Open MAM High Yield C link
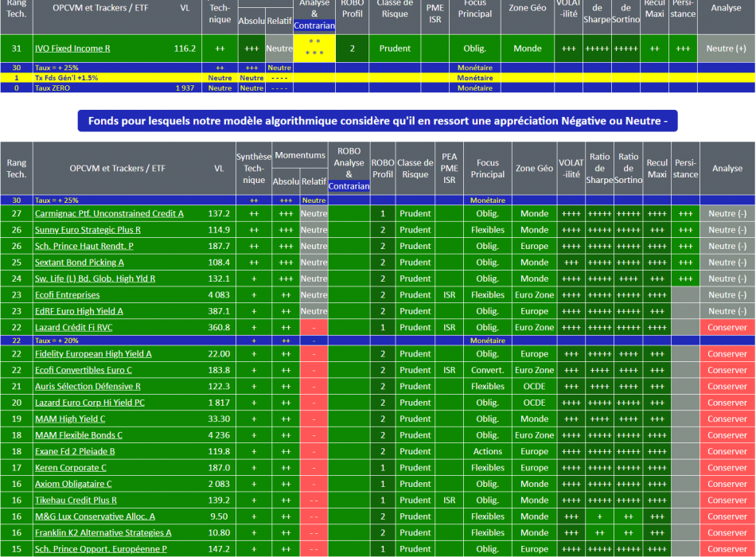756x557 pixels. pyautogui.click(x=70, y=419)
